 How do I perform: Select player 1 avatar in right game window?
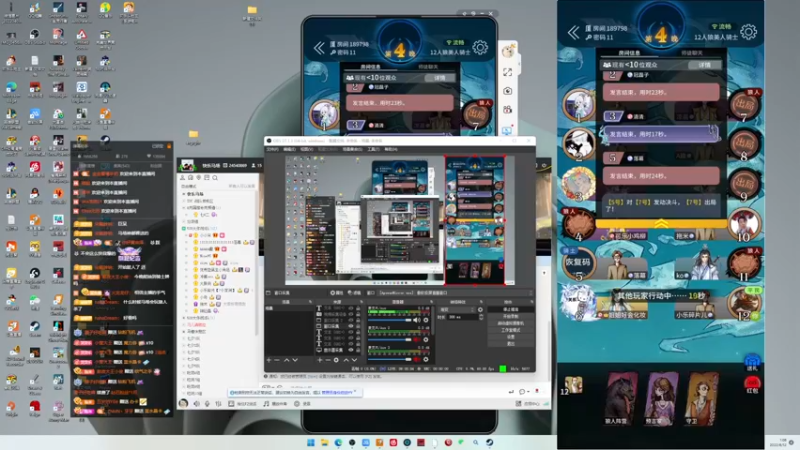click(x=578, y=105)
